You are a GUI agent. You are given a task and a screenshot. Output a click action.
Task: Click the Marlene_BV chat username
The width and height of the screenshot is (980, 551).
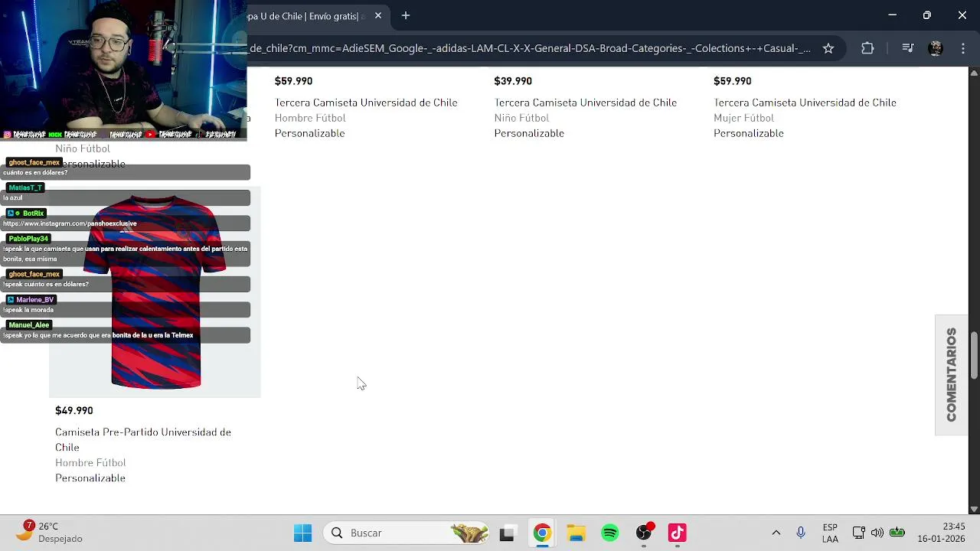(x=31, y=300)
